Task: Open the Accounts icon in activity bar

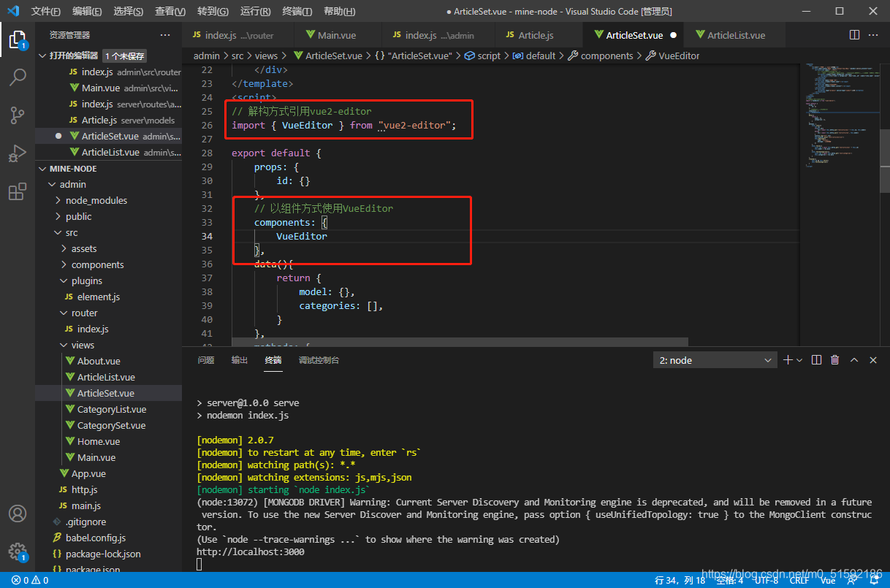Action: 18,513
